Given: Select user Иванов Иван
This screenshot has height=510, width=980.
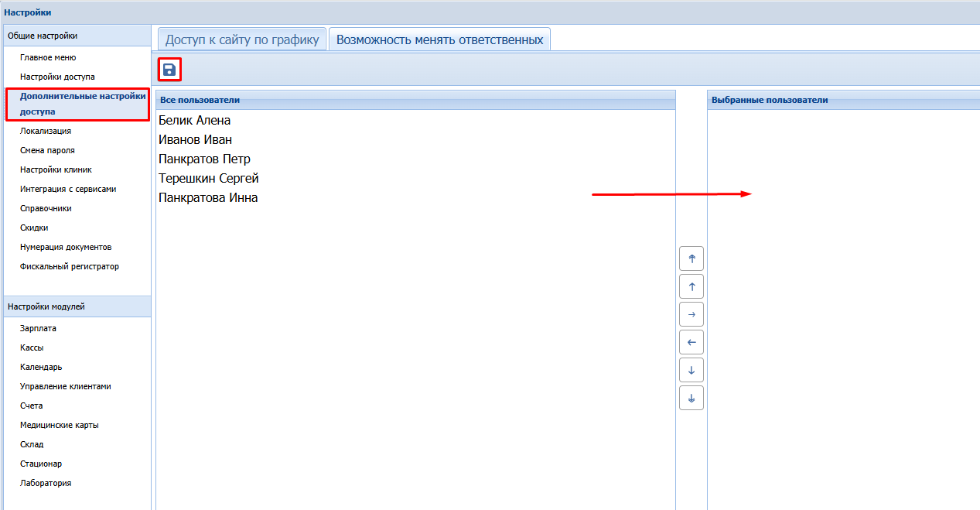Looking at the screenshot, I should coord(195,140).
